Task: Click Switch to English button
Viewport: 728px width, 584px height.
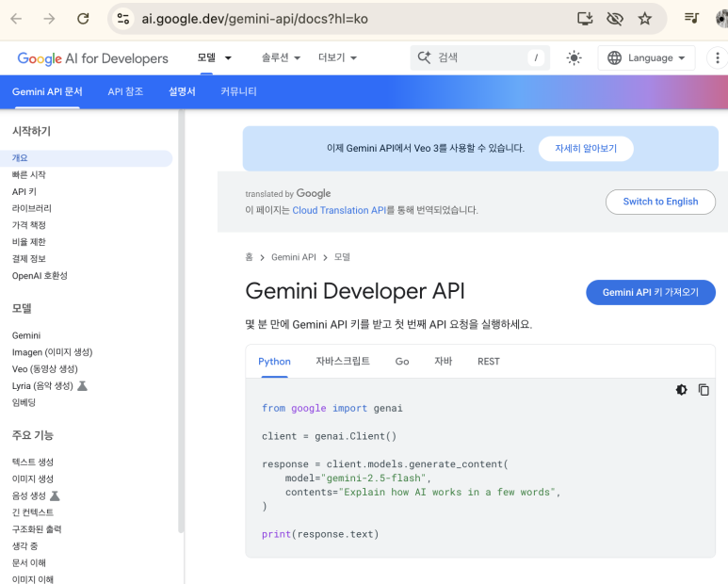Action: [660, 202]
